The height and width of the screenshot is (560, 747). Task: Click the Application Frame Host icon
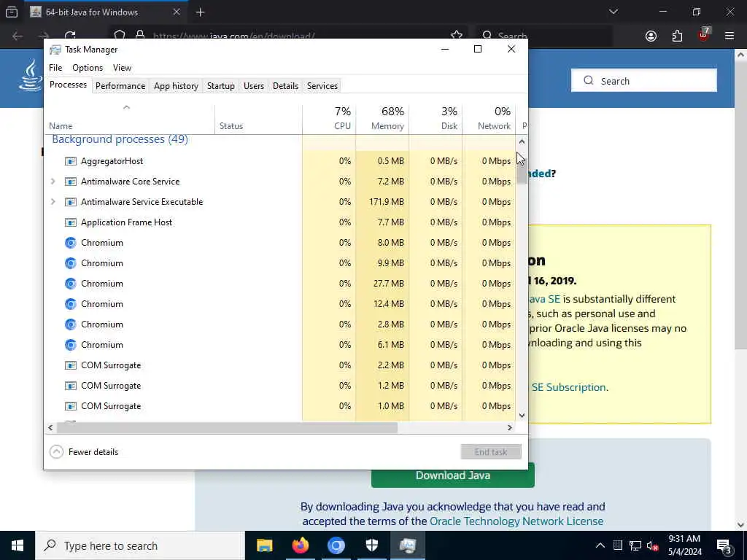pyautogui.click(x=71, y=222)
